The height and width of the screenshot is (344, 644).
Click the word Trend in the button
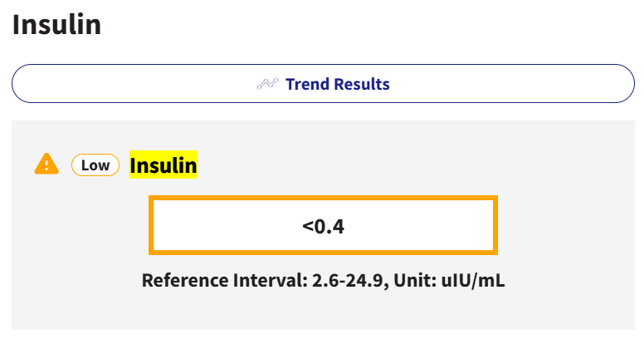(307, 84)
